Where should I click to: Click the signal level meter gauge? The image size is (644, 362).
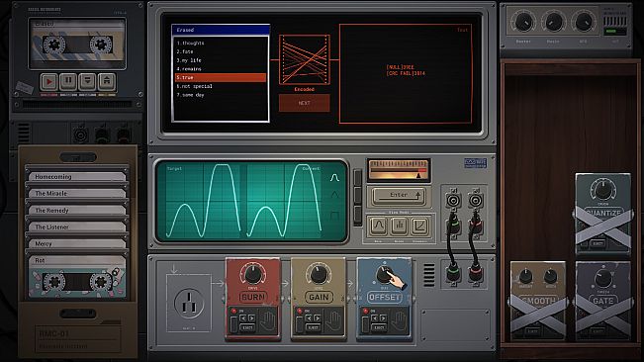coord(399,170)
